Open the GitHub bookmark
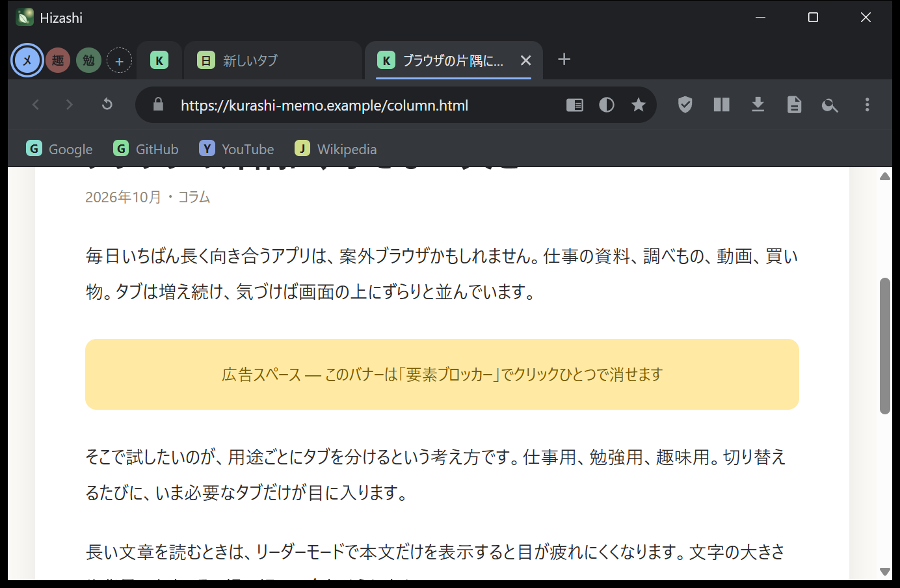Image resolution: width=900 pixels, height=588 pixels. pyautogui.click(x=146, y=149)
